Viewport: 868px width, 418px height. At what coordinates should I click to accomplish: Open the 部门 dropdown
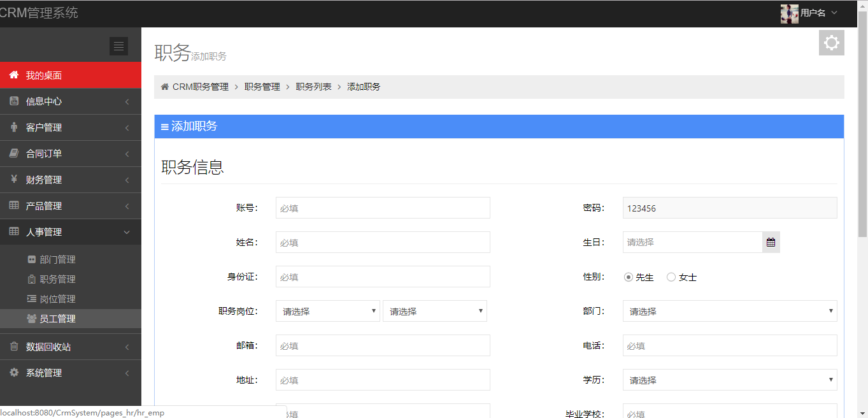(x=730, y=311)
